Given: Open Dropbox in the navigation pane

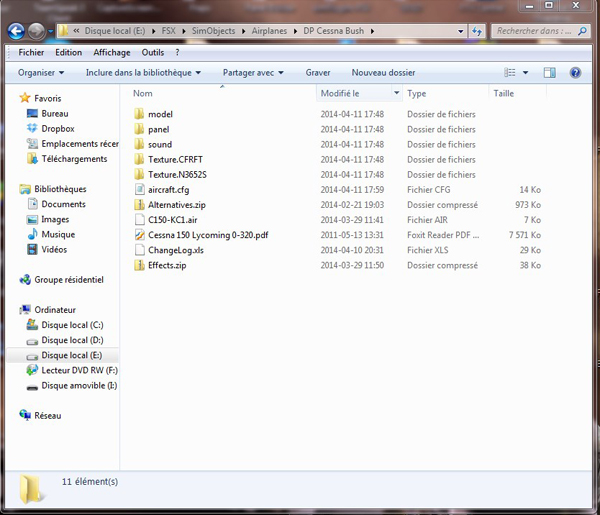Looking at the screenshot, I should (x=58, y=129).
